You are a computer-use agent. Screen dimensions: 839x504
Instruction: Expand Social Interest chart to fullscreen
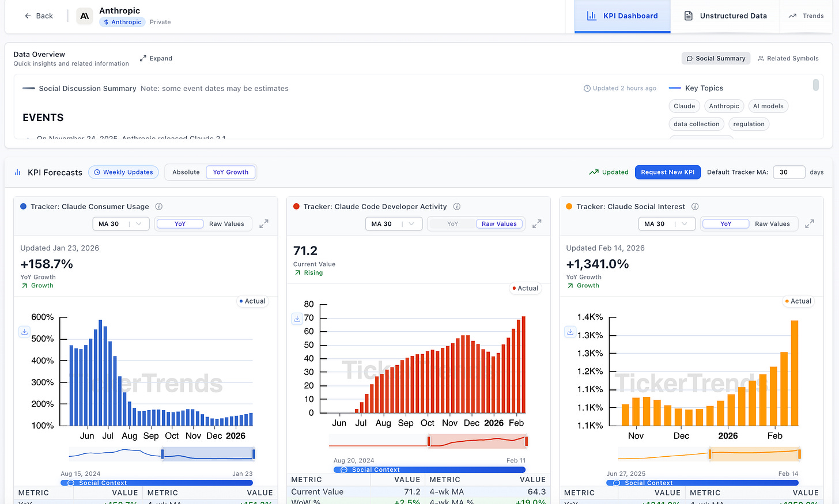[810, 224]
